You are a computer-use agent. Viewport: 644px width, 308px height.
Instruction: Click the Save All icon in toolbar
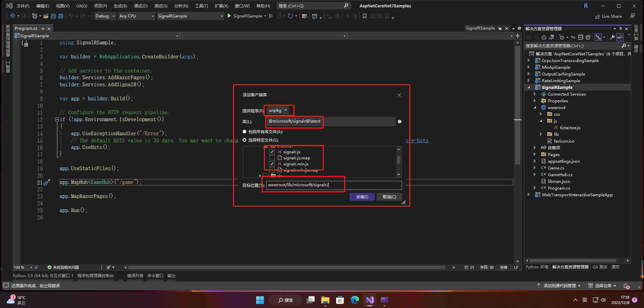click(60, 16)
